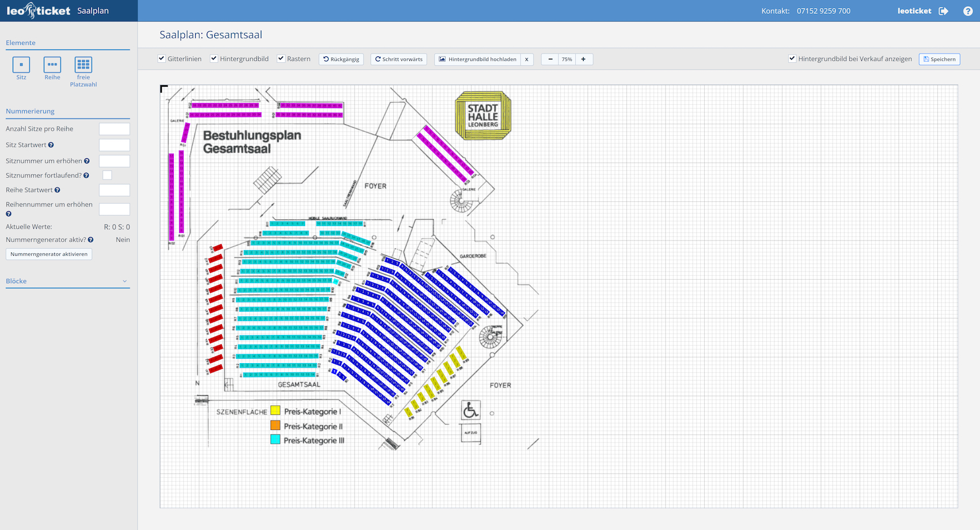Image resolution: width=980 pixels, height=530 pixels.
Task: Click Schritt vorwärts redo button
Action: coord(398,59)
